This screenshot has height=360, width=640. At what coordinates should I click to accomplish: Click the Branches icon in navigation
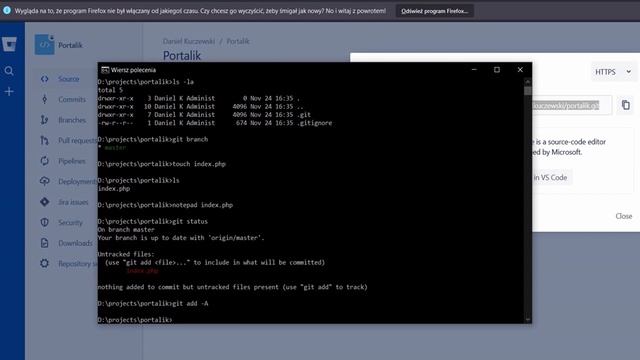(44, 120)
